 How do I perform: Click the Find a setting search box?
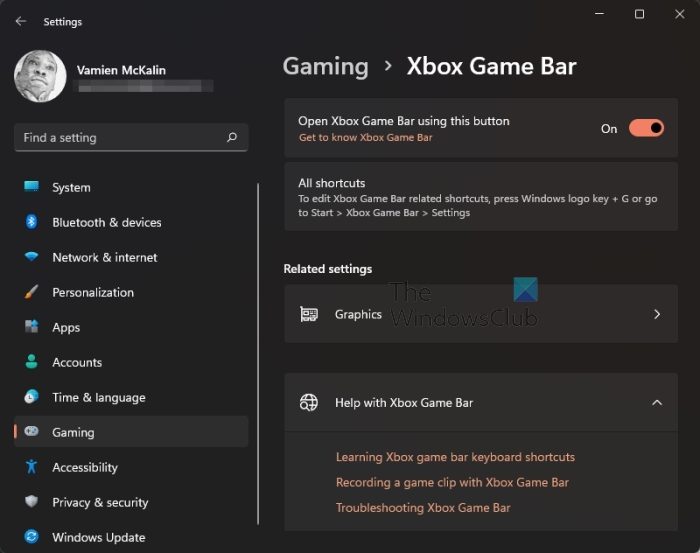pyautogui.click(x=131, y=137)
